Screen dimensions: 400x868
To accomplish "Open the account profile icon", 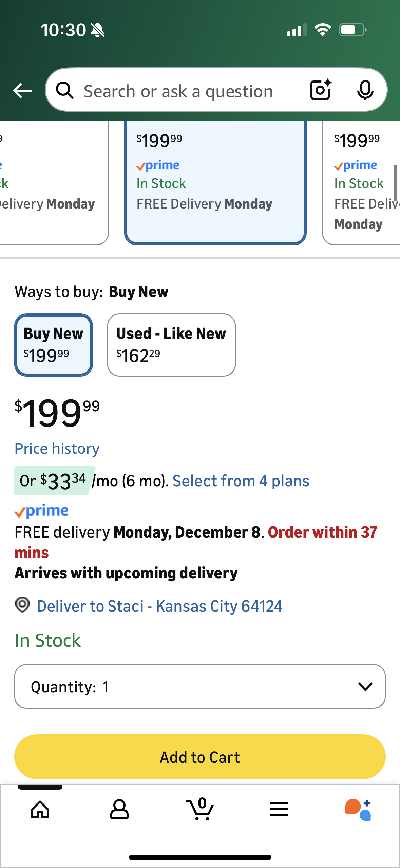I will [119, 810].
